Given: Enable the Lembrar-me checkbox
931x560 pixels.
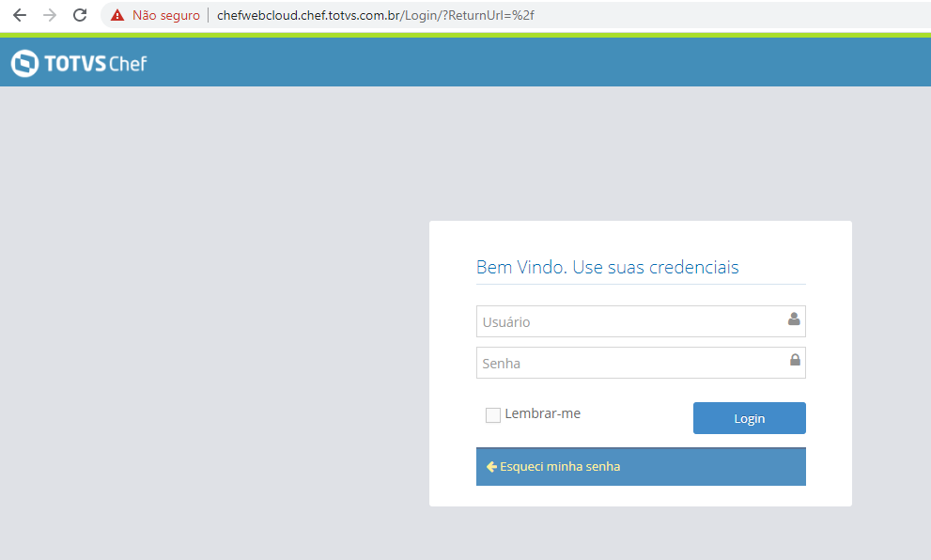Looking at the screenshot, I should [x=493, y=415].
